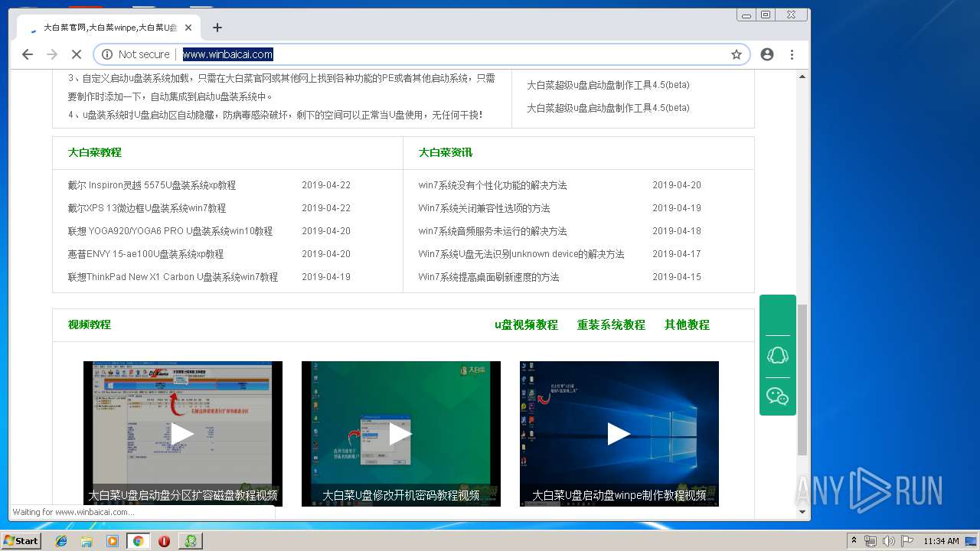Open the Chrome profile account icon
This screenshot has width=980, height=551.
click(x=767, y=54)
